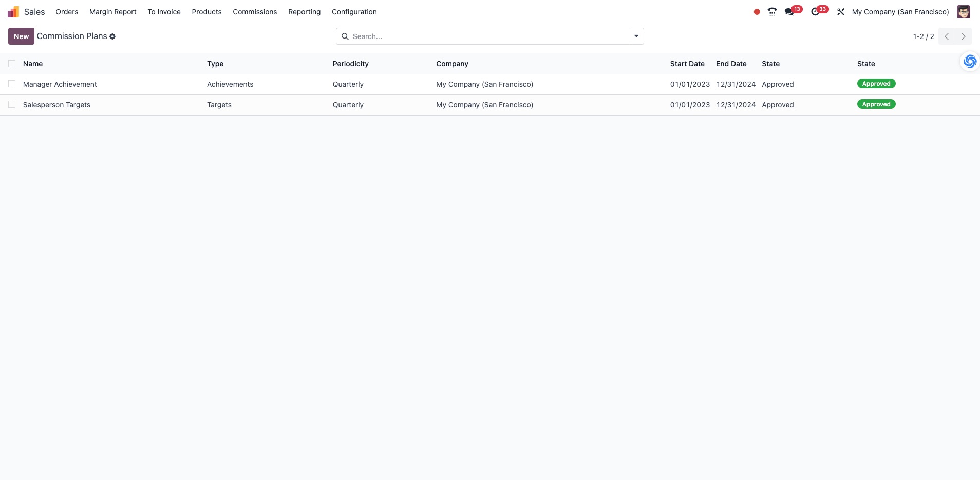980x480 pixels.
Task: Check the Salesperson Targets row checkbox
Action: click(x=12, y=104)
